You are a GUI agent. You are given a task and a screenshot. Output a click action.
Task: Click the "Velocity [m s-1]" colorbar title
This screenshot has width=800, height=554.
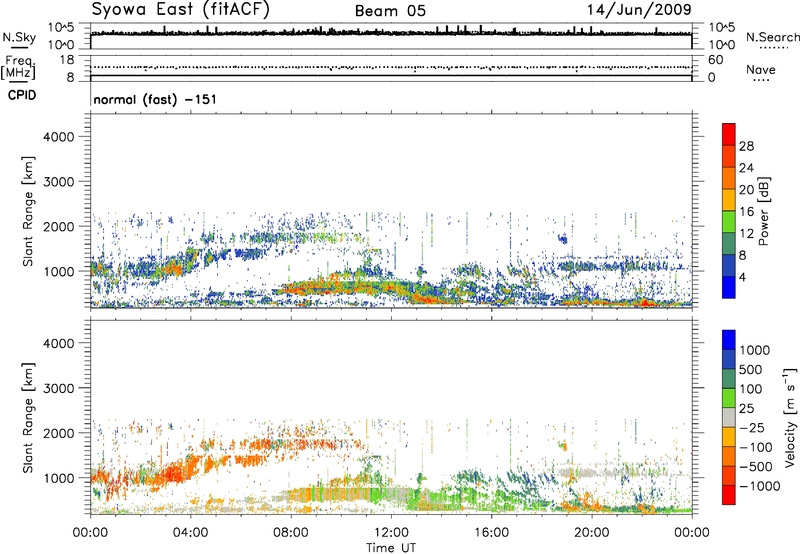(790, 417)
